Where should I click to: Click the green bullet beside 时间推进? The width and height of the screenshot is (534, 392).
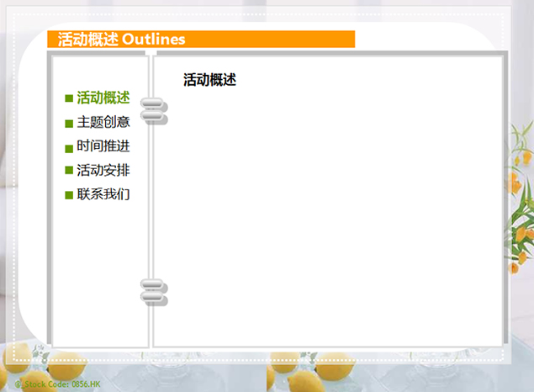coord(69,147)
